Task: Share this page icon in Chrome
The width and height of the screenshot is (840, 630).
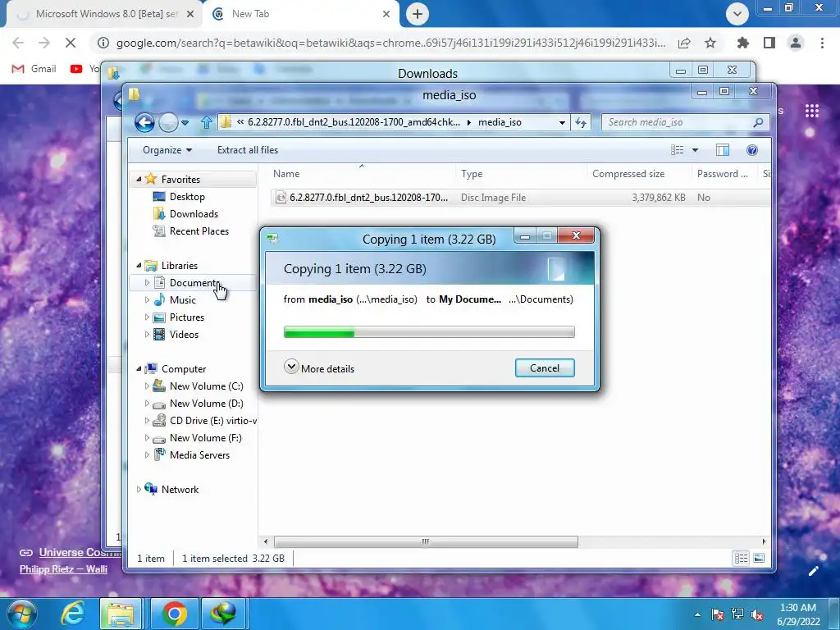Action: coord(684,43)
